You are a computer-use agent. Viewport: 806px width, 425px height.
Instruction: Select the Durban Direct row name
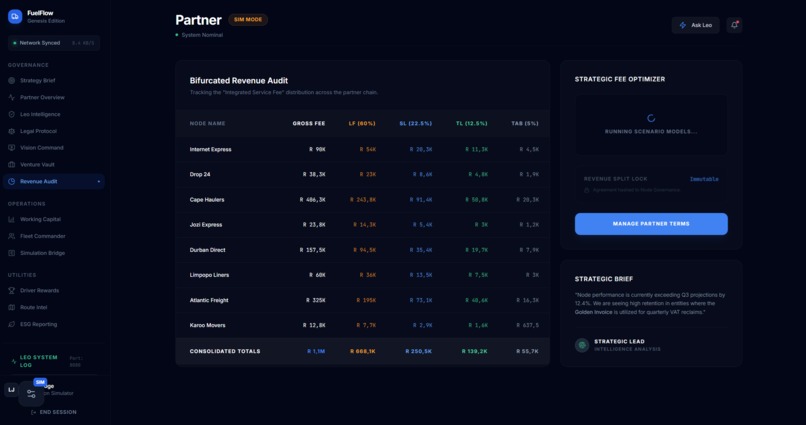pyautogui.click(x=207, y=250)
